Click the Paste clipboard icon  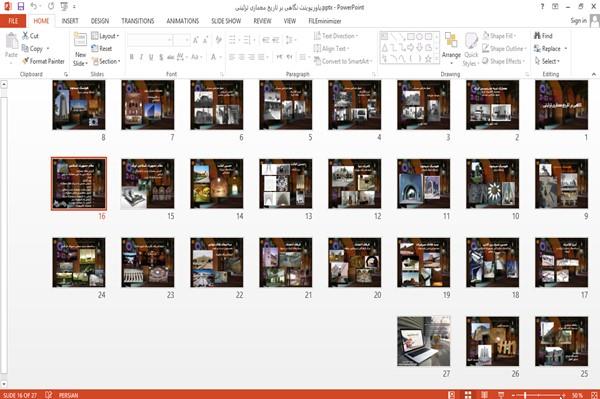point(11,41)
